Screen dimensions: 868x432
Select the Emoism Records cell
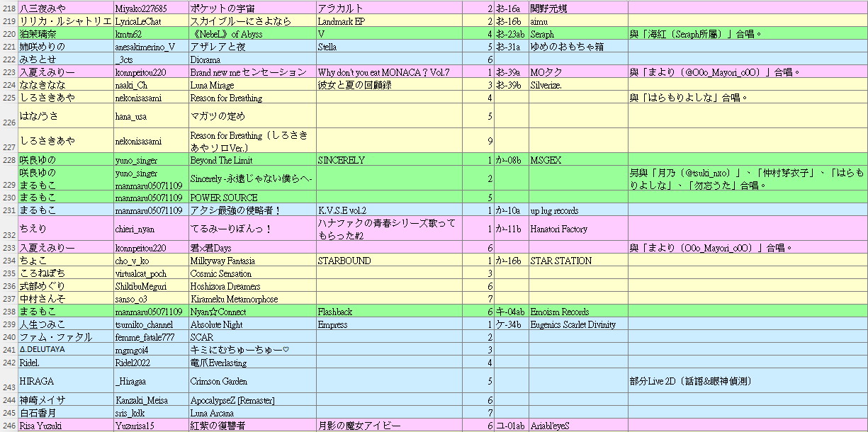pos(578,312)
